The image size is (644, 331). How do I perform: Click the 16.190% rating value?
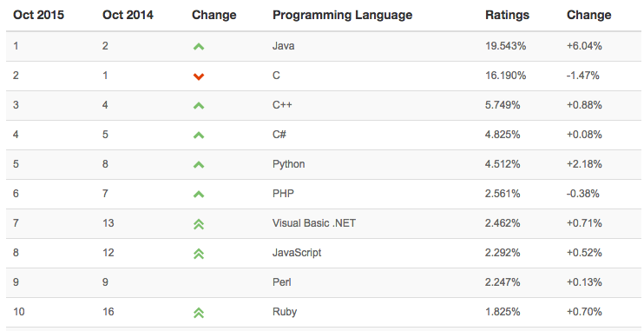[x=506, y=76]
